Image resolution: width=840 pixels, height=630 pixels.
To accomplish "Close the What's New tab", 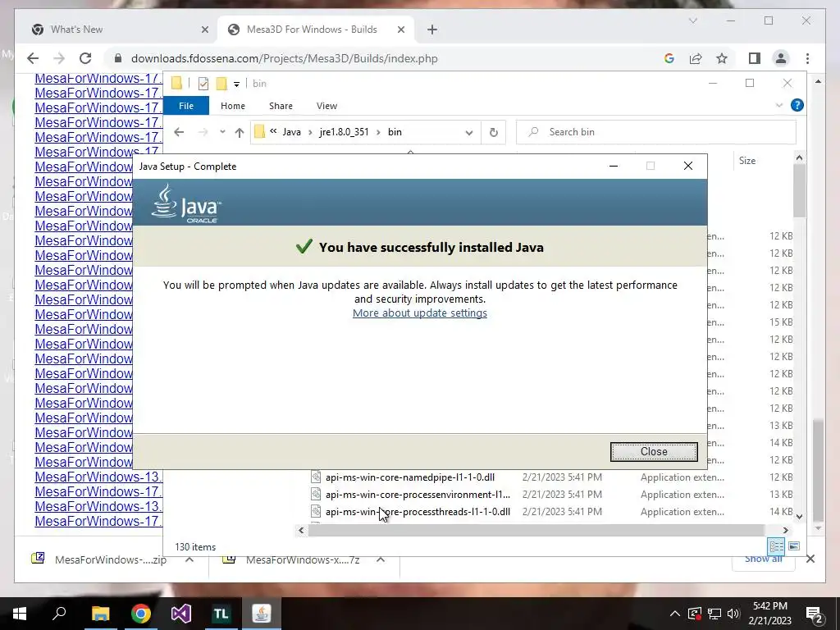I will coord(204,30).
